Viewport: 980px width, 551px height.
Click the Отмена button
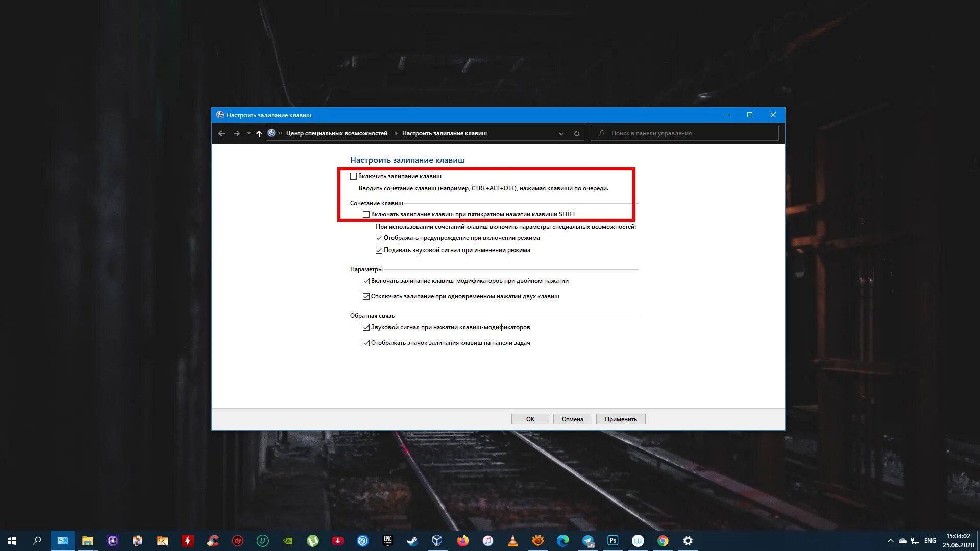(572, 419)
